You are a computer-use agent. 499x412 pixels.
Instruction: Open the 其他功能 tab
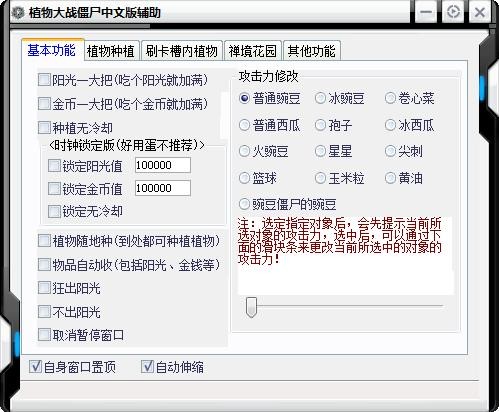(312, 51)
